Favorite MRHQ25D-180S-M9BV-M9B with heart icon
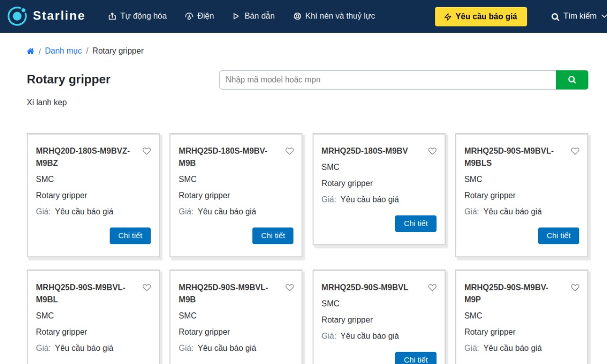This screenshot has width=607, height=364. (289, 151)
